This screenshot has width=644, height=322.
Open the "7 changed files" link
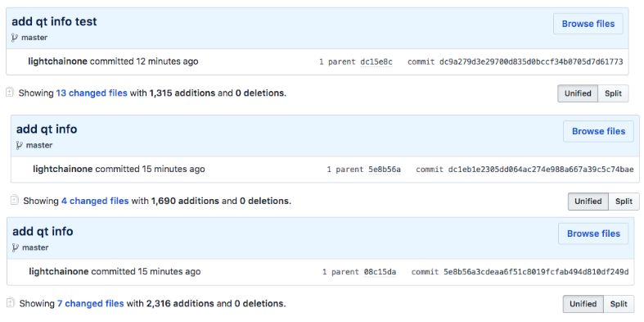(x=90, y=303)
